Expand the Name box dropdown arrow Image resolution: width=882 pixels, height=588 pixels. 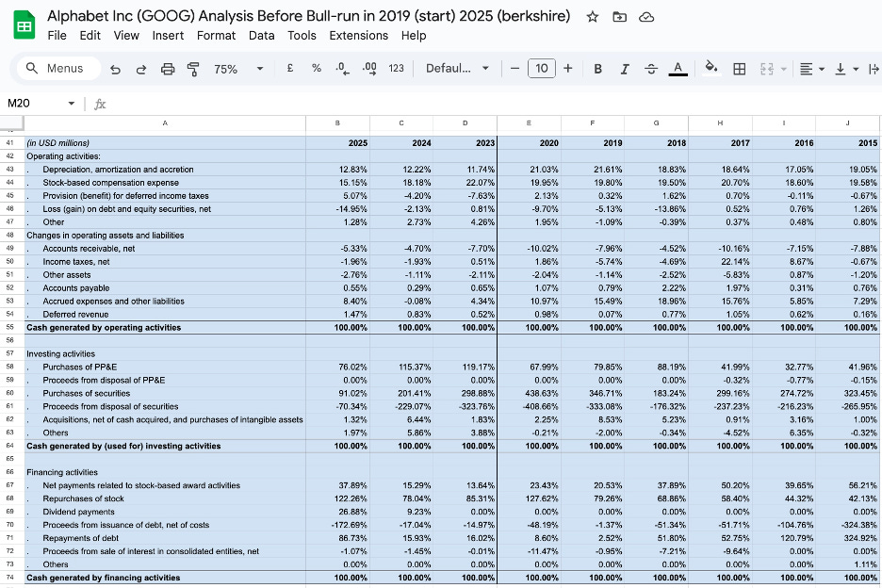(72, 103)
